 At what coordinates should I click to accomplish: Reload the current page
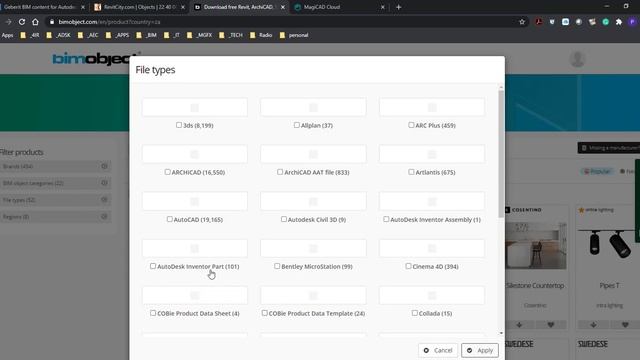tap(22, 22)
